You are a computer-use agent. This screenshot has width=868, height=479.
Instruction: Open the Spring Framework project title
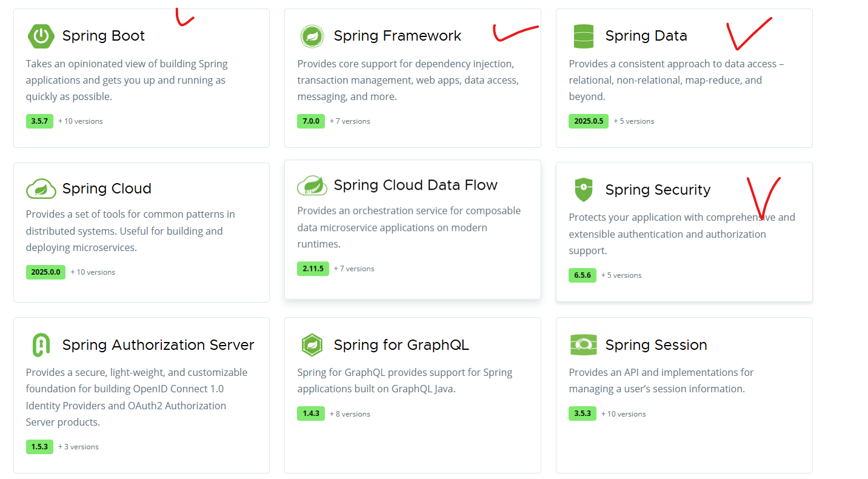coord(398,36)
